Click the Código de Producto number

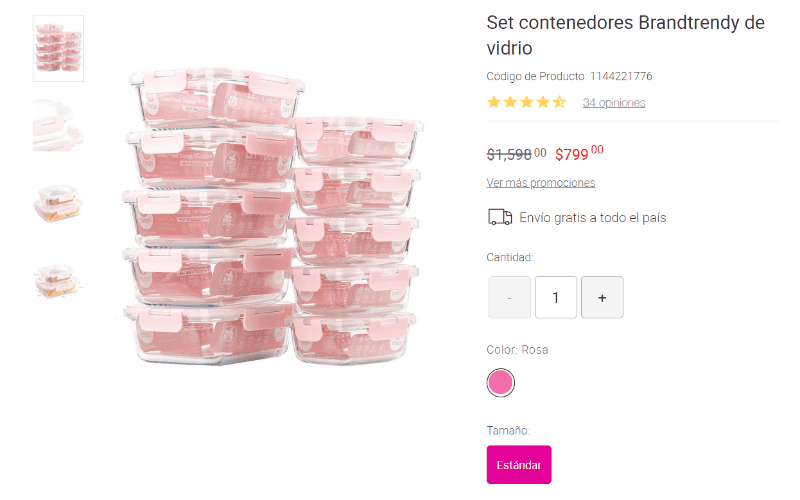pos(620,76)
